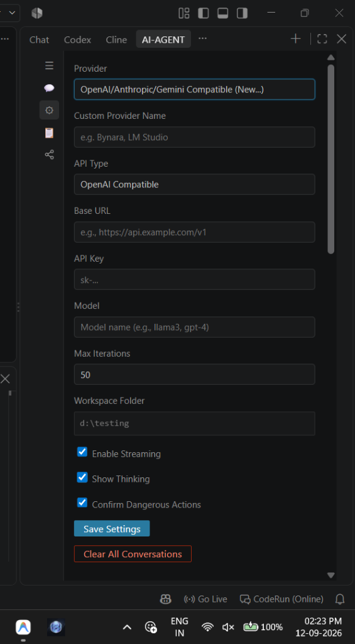Open the API Type dropdown

tap(195, 184)
